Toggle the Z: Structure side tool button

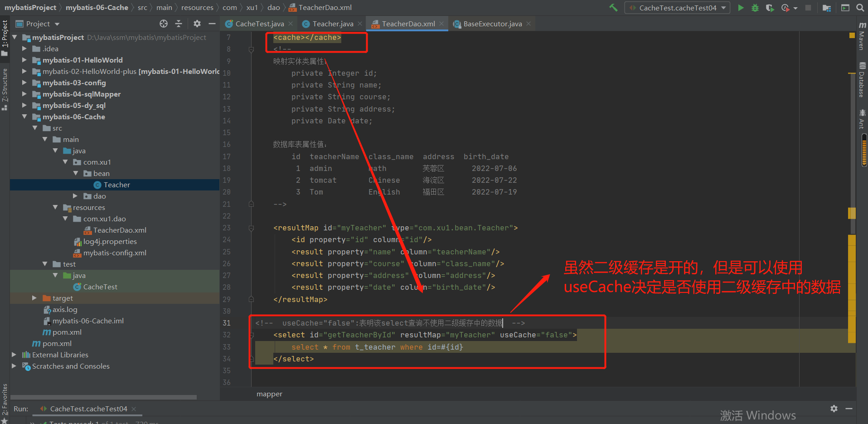[x=5, y=89]
